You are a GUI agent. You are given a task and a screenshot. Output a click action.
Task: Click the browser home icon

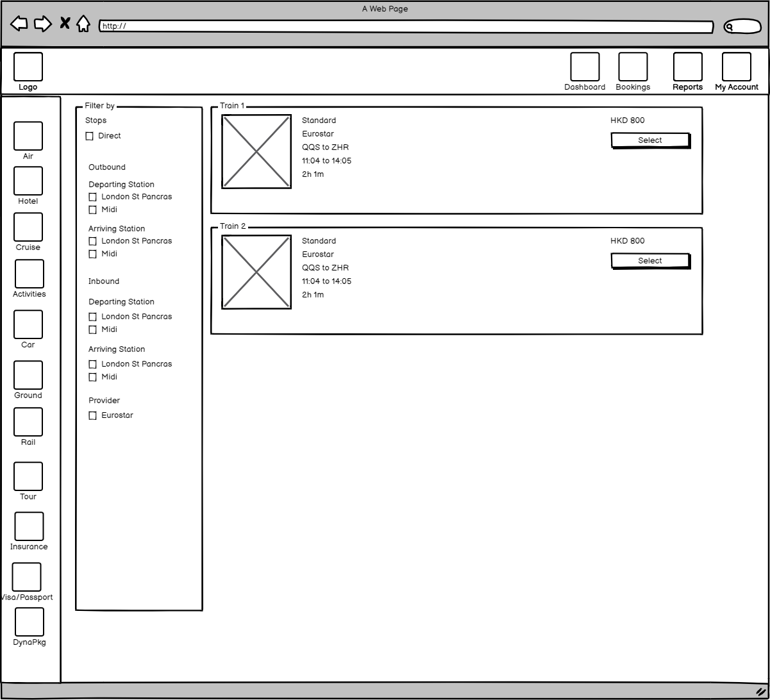coord(83,24)
